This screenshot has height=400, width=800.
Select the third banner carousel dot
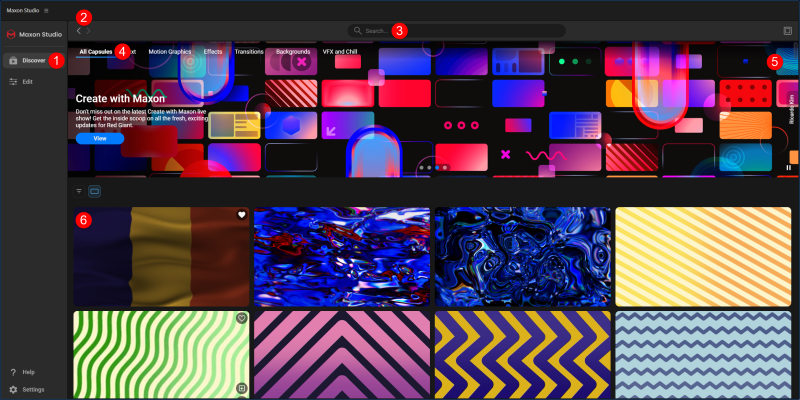(437, 168)
